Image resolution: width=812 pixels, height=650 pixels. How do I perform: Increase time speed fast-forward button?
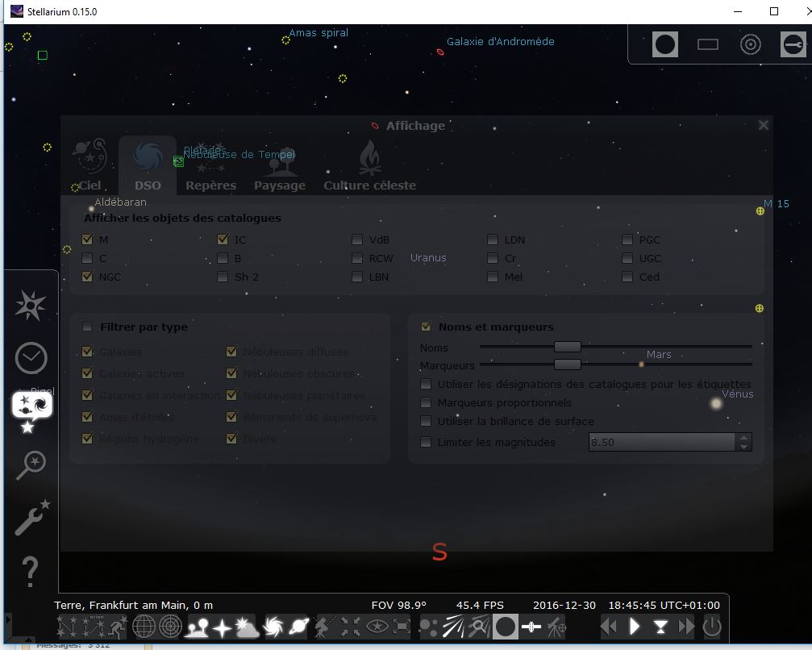coord(686,627)
